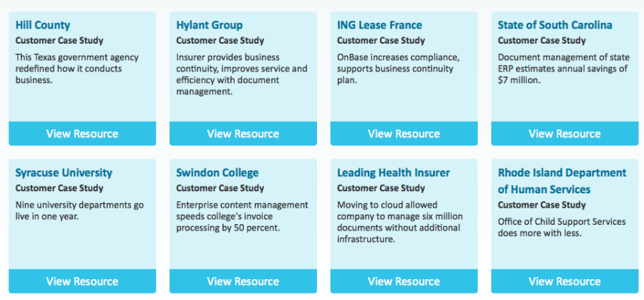Image resolution: width=644 pixels, height=300 pixels.
Task: Click the $7 million savings description
Action: point(562,69)
